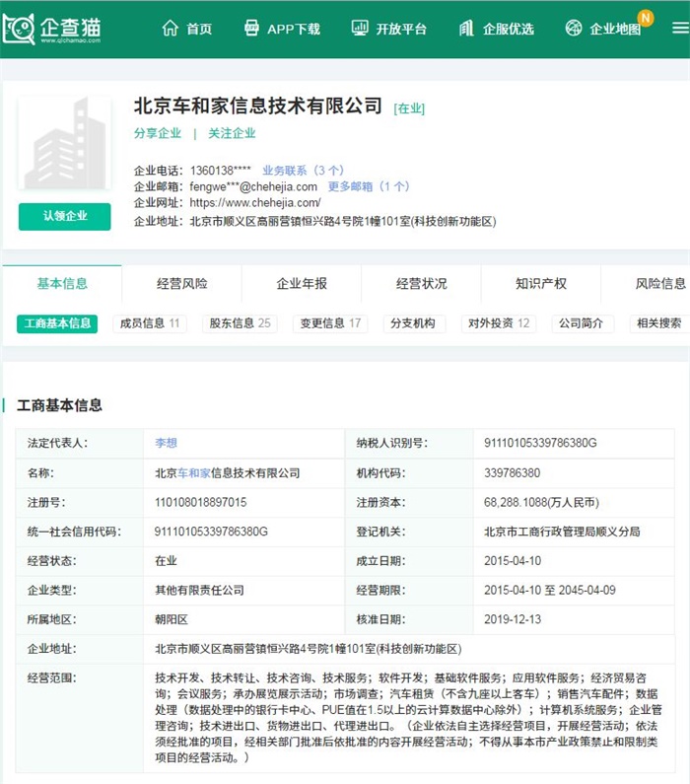
Task: Click the building icon beside 企服优选
Action: point(466,29)
